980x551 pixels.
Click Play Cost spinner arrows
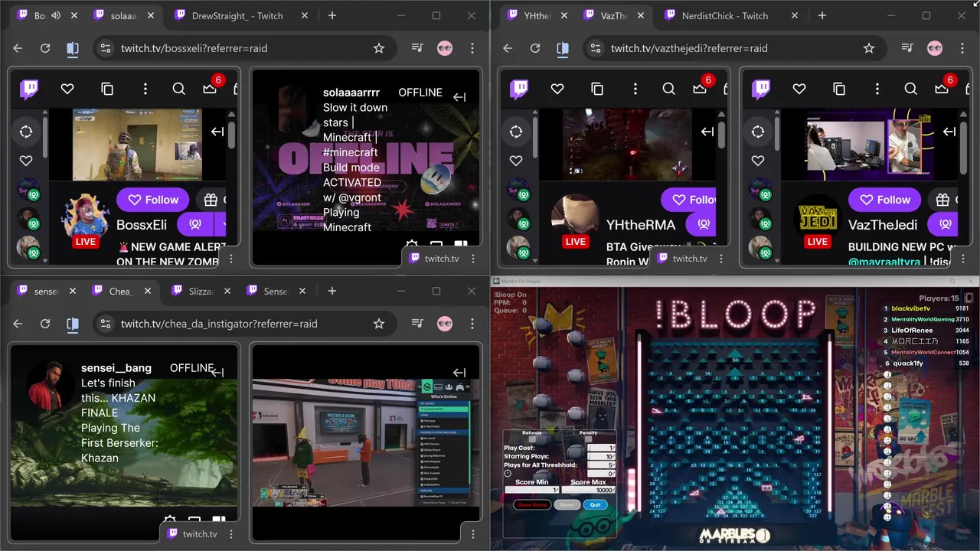click(614, 448)
